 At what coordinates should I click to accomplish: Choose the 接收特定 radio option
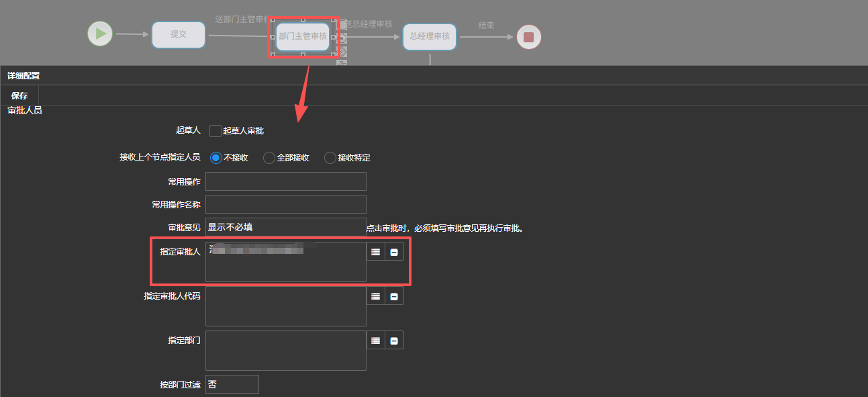click(x=330, y=158)
